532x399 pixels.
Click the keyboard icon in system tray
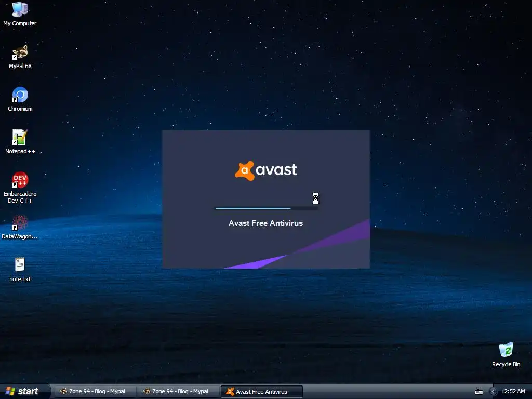click(x=478, y=392)
